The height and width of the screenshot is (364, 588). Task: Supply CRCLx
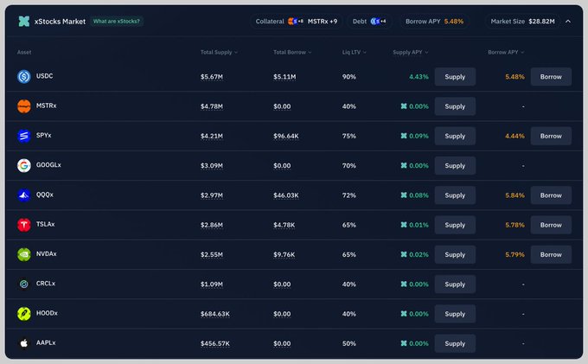pyautogui.click(x=455, y=284)
